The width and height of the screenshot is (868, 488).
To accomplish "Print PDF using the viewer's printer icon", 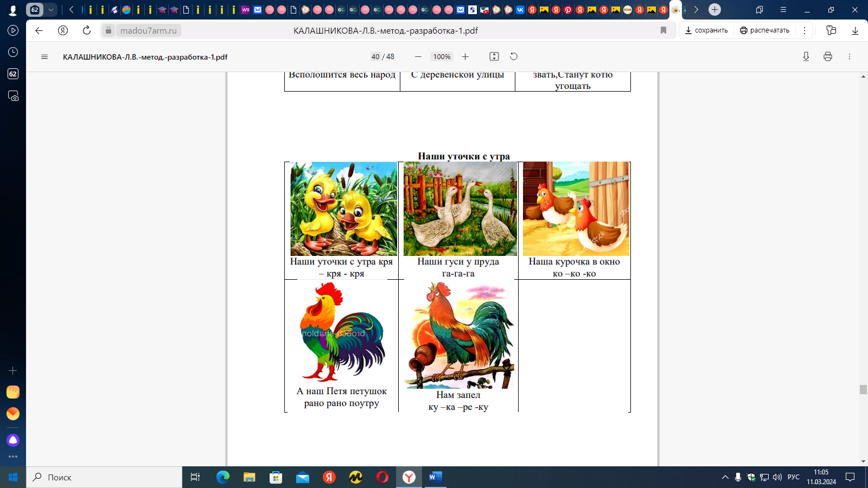I will [x=827, y=56].
